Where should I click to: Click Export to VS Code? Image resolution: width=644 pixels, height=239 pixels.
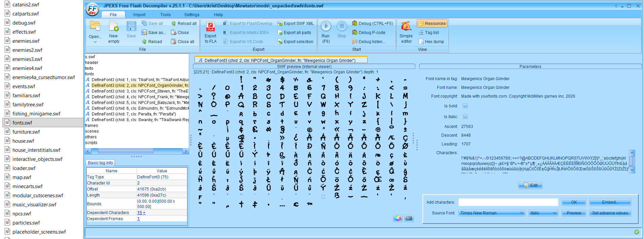243,42
